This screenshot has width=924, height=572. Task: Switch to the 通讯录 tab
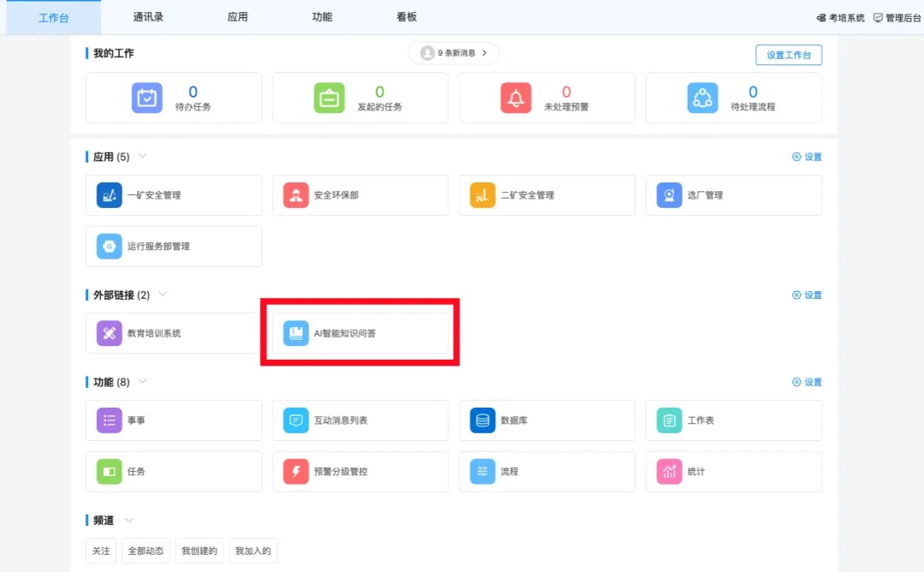(147, 17)
